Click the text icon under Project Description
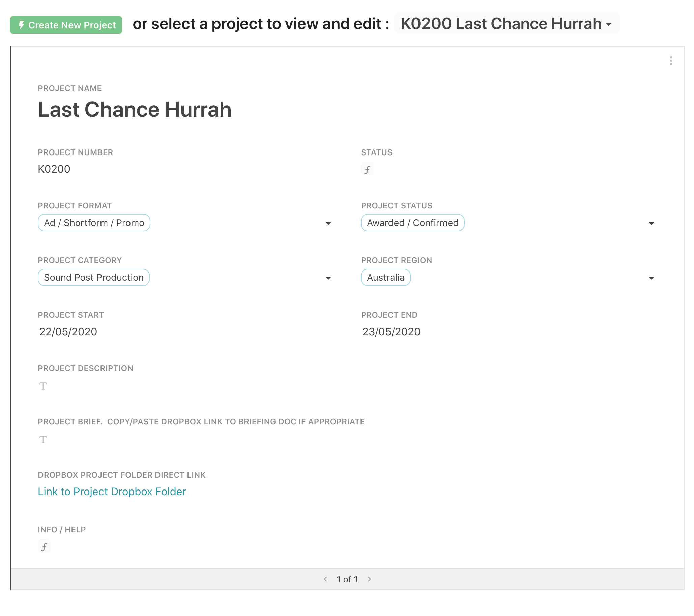Screen dimensions: 694x616 (43, 386)
